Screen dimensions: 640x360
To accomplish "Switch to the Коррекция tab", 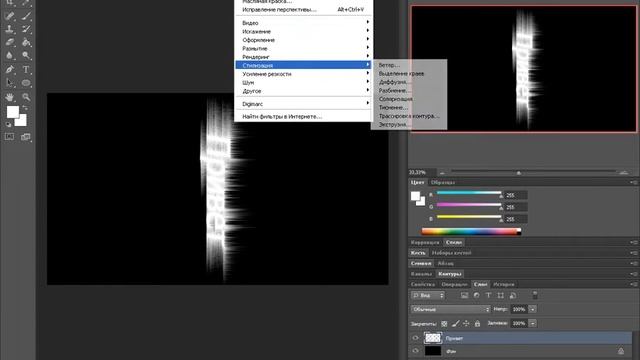I will pyautogui.click(x=425, y=242).
